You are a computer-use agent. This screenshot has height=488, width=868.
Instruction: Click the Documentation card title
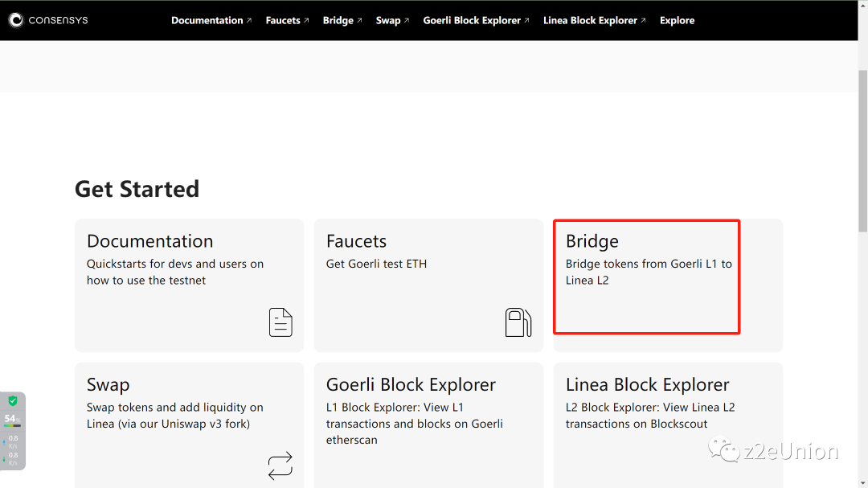150,241
